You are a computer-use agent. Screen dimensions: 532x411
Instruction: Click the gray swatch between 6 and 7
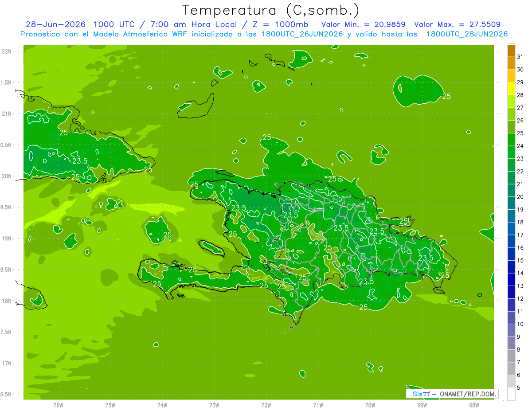click(x=511, y=369)
